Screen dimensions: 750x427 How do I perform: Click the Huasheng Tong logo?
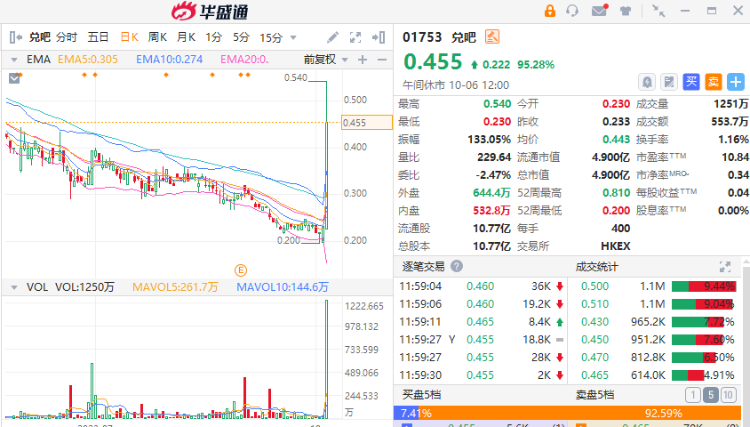210,11
